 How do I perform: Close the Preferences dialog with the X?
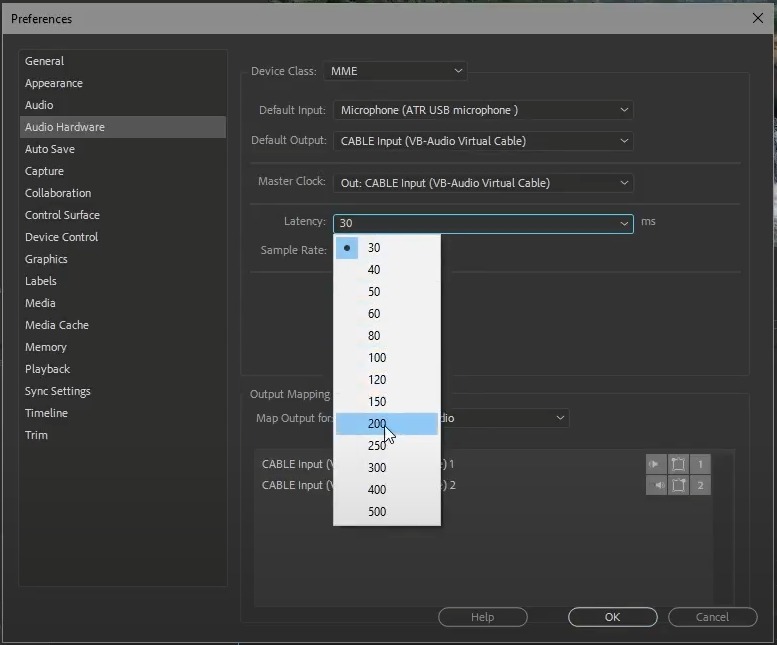757,18
